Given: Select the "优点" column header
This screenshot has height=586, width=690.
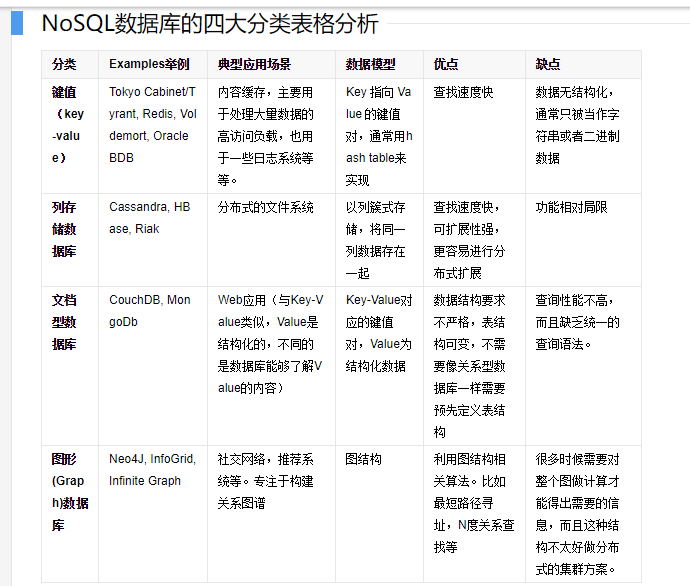Looking at the screenshot, I should coord(446,64).
